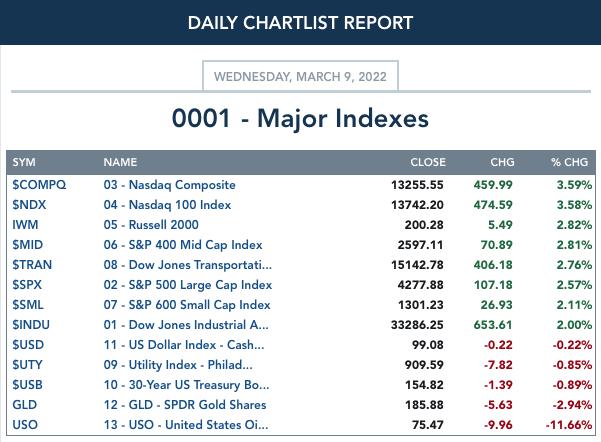Sort table by CLOSE column header
The width and height of the screenshot is (601, 442).
[428, 162]
